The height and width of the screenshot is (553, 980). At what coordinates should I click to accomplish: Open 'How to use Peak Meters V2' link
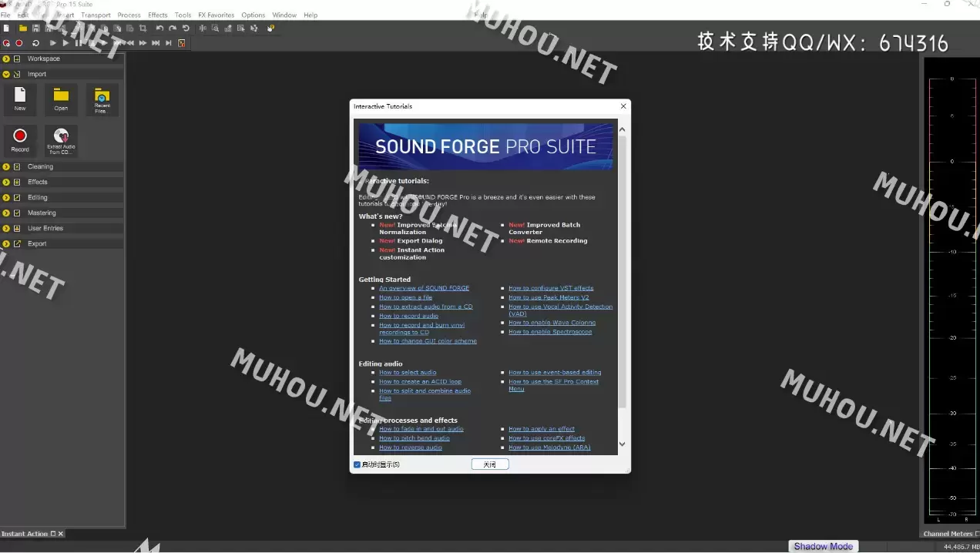pyautogui.click(x=549, y=297)
